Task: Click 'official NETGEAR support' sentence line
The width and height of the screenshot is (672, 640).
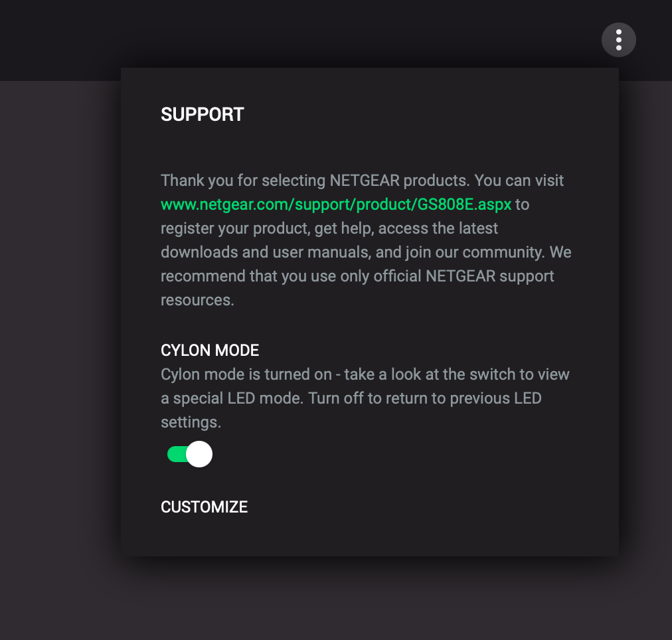Action: (x=357, y=276)
